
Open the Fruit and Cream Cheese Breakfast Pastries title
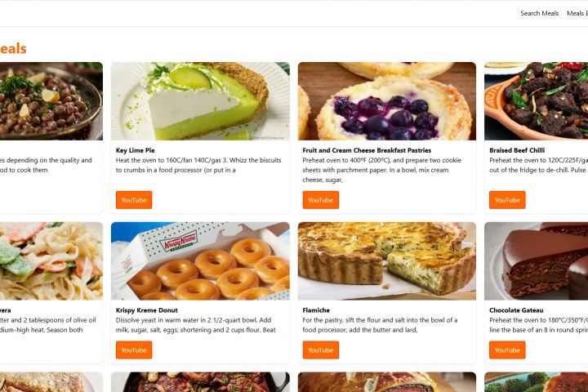click(367, 150)
